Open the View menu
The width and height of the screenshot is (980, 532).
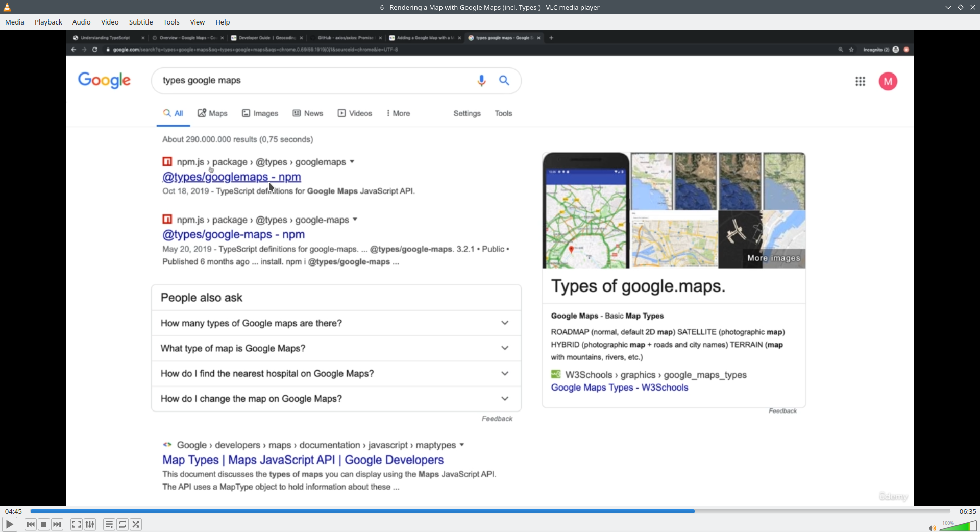(x=198, y=22)
